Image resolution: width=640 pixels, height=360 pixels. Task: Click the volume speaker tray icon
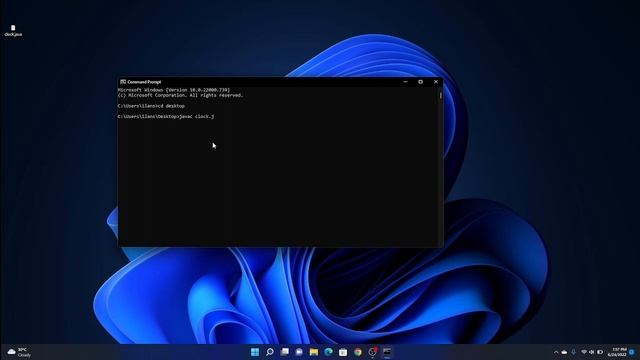coord(592,352)
